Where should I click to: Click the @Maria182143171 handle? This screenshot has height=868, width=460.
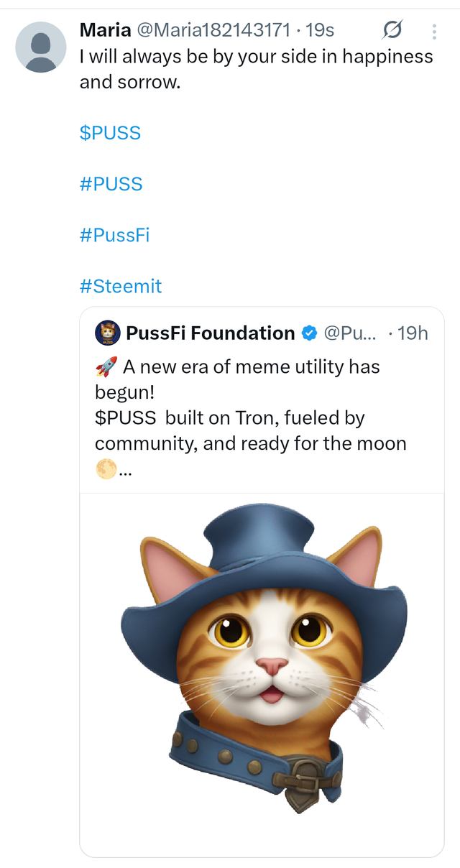pyautogui.click(x=213, y=30)
